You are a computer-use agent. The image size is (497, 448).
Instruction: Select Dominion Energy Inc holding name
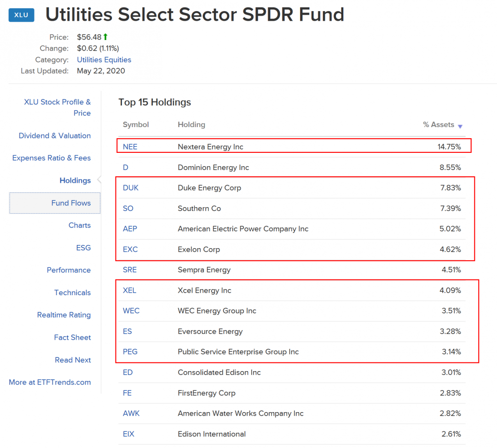[214, 168]
